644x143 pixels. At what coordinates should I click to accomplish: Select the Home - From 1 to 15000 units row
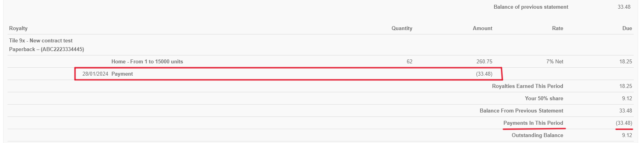tap(320, 61)
